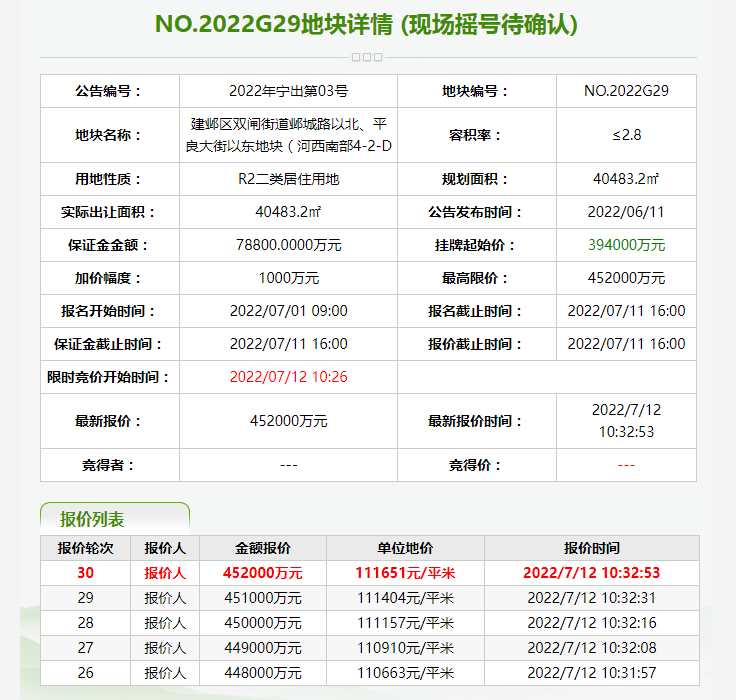736x700 pixels.
Task: Select the winner placeholder next to 竞得者
Action: [289, 465]
